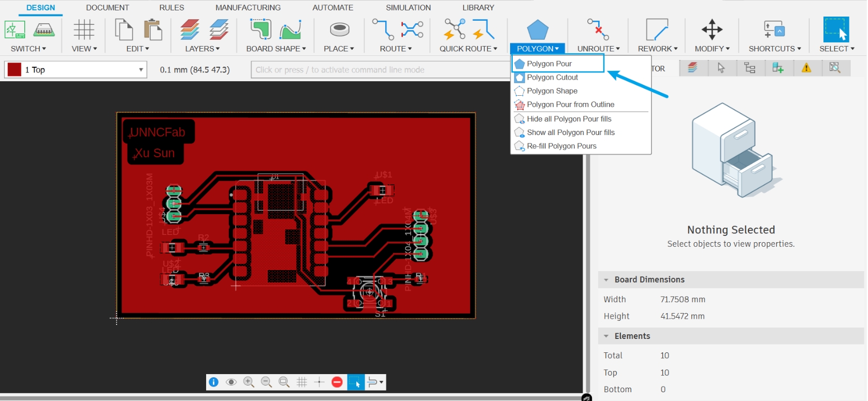Click the Modify move arrows icon

[x=712, y=29]
